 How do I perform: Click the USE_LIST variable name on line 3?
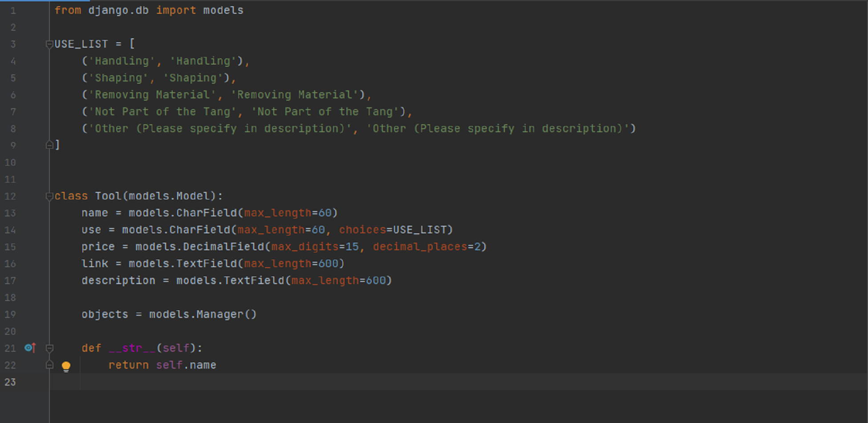pos(81,44)
